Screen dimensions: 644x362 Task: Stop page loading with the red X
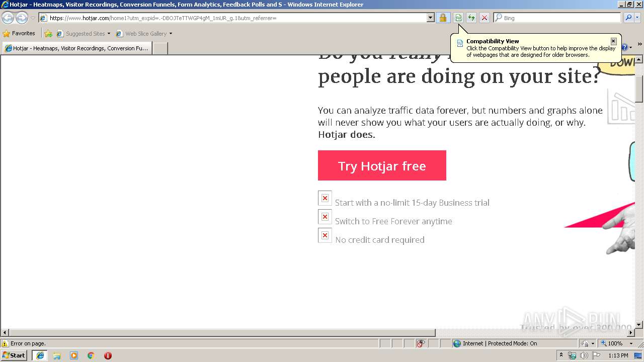(x=485, y=18)
